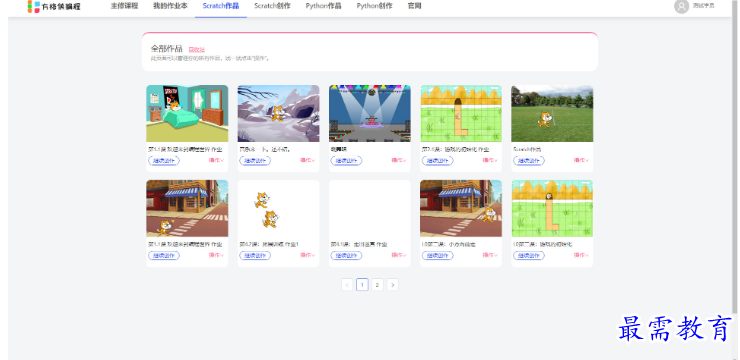740x360 pixels.
Task: Open the blank white project thumbnail
Action: point(370,208)
